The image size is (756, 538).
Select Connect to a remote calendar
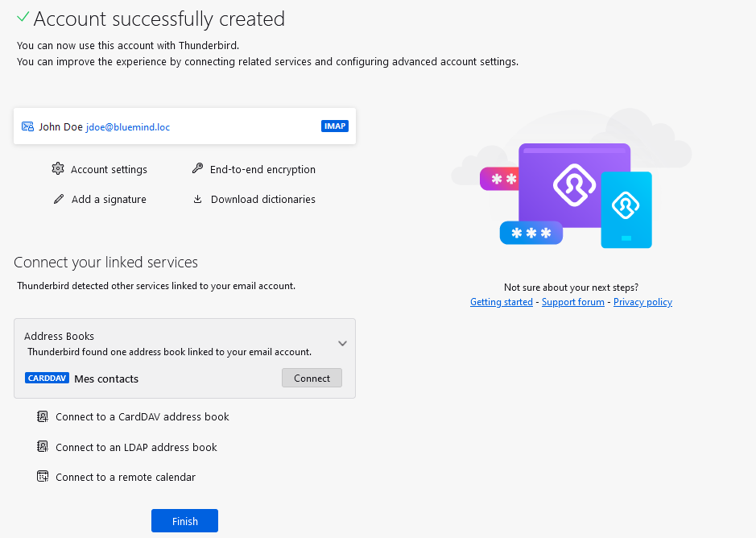125,478
